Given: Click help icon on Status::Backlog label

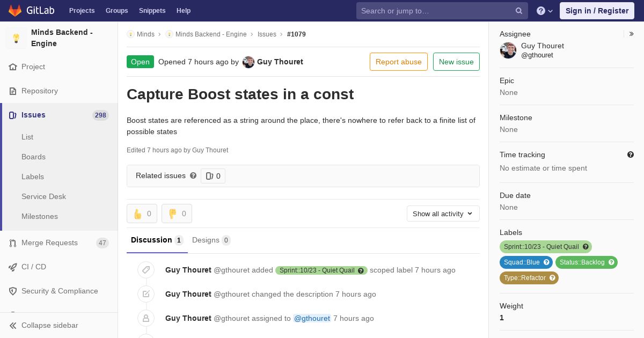Looking at the screenshot, I should tap(612, 262).
